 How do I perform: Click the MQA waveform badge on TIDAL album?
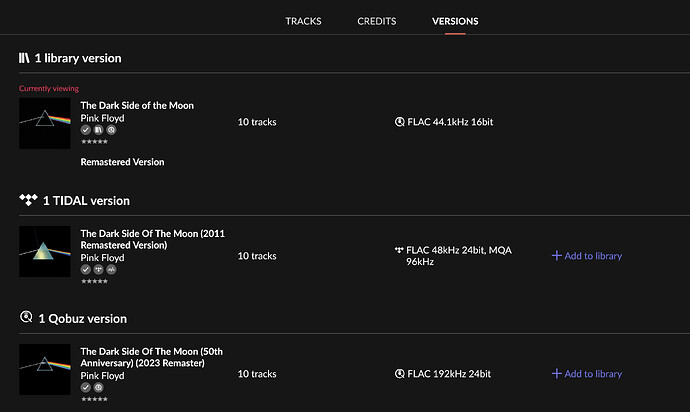[x=111, y=269]
